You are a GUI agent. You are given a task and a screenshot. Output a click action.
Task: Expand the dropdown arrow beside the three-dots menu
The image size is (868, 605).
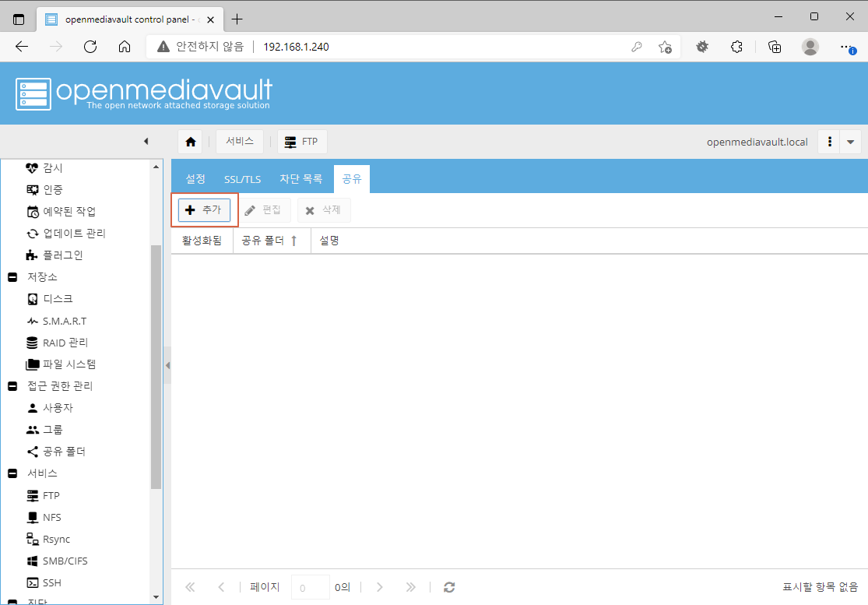coord(851,142)
